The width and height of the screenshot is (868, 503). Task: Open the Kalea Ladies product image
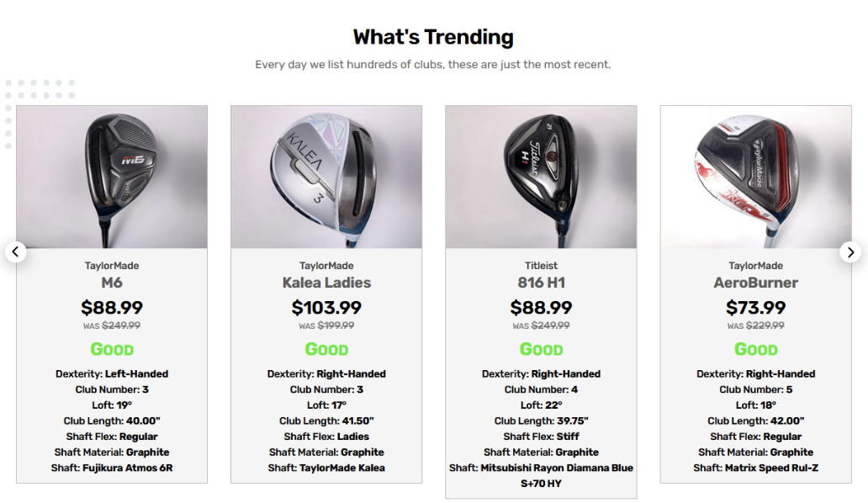point(326,177)
